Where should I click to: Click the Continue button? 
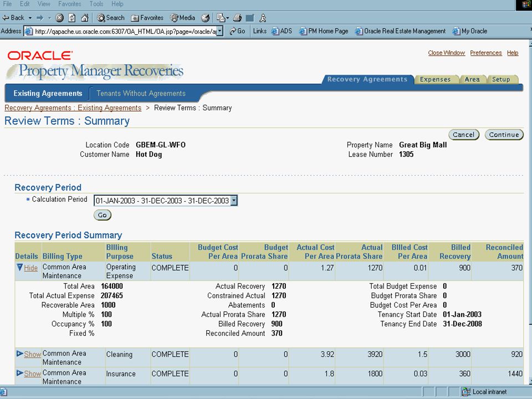pyautogui.click(x=504, y=135)
